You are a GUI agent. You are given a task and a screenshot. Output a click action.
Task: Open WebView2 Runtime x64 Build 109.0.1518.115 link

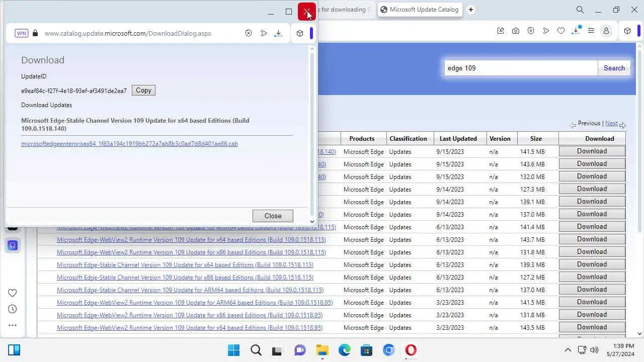point(191,240)
